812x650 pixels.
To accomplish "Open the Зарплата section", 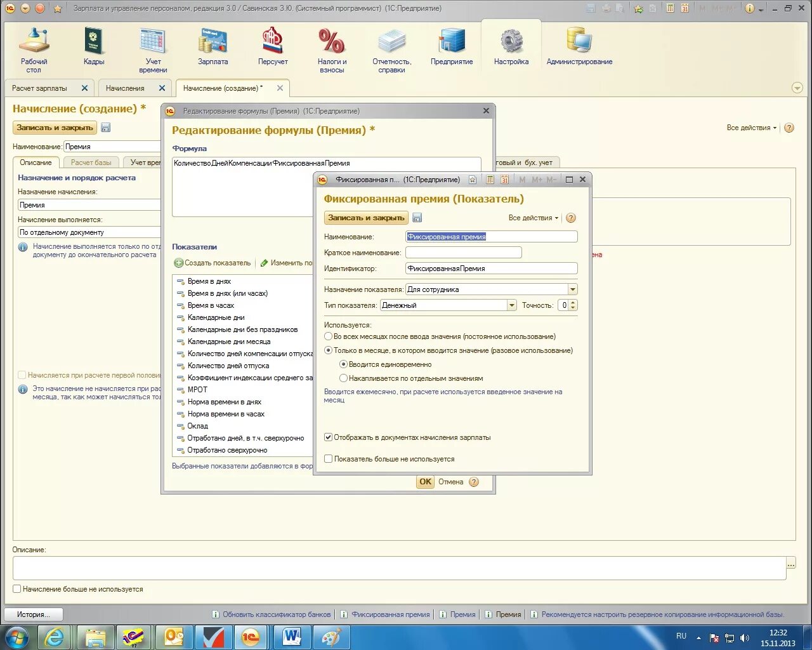I will (213, 47).
